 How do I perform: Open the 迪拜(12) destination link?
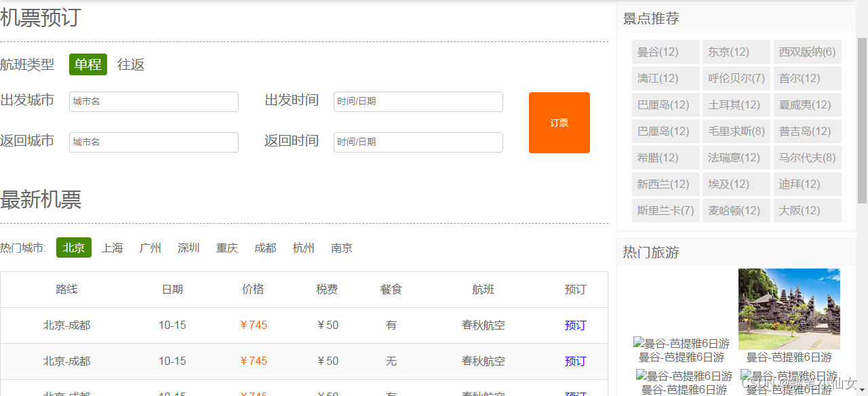click(x=807, y=184)
